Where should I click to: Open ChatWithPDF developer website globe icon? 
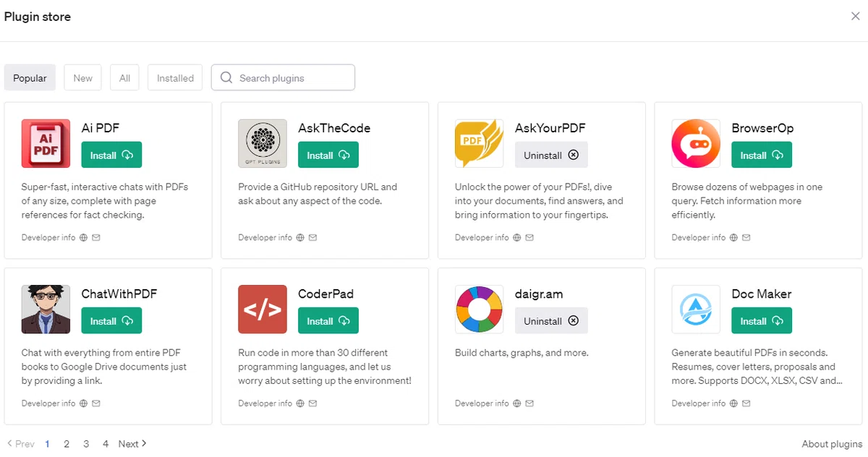pos(84,403)
